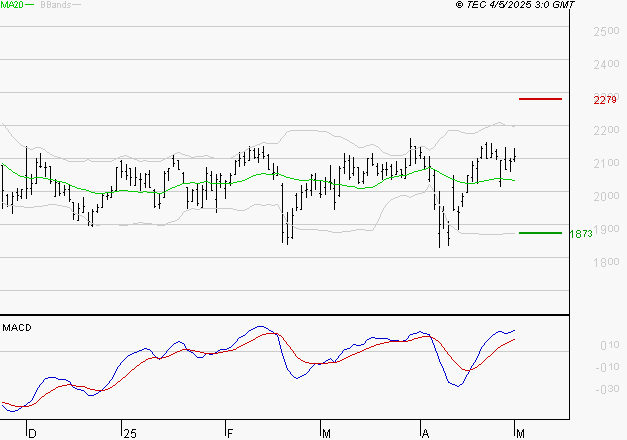Click the D month label on time axis

tap(32, 434)
